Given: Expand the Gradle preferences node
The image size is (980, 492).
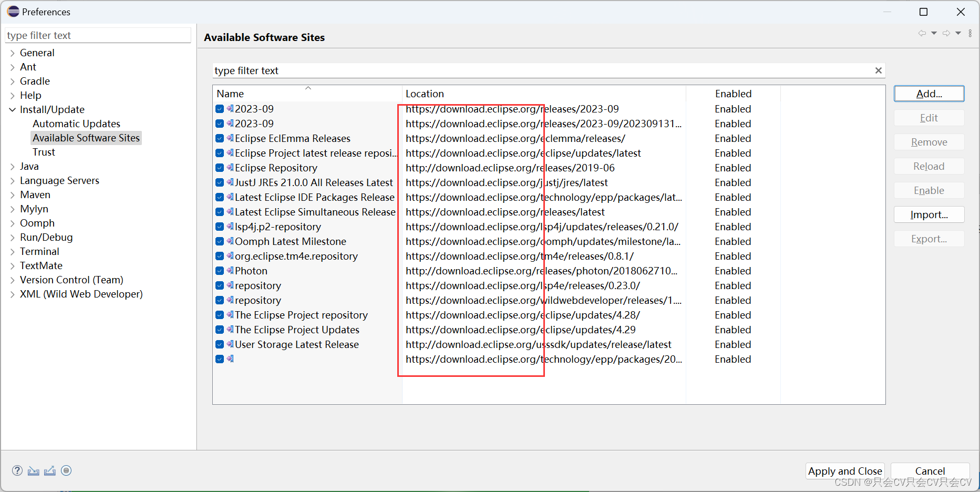Looking at the screenshot, I should (13, 81).
